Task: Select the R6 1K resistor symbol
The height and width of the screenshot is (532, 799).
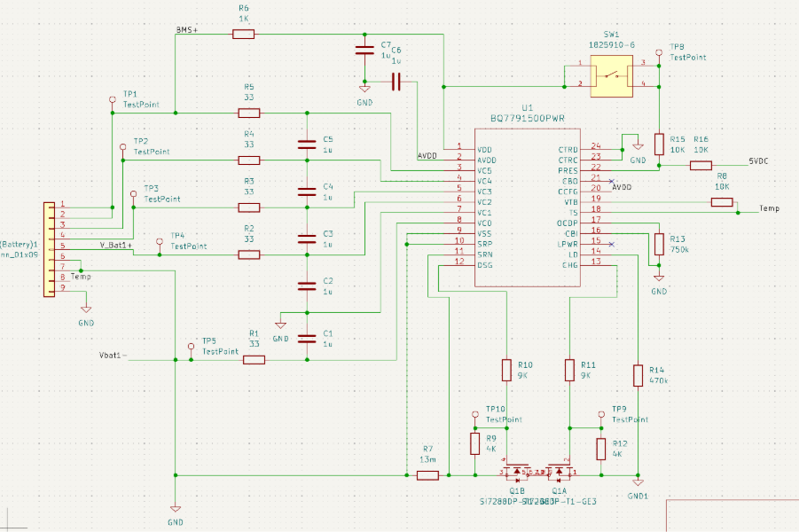Action: click(244, 34)
